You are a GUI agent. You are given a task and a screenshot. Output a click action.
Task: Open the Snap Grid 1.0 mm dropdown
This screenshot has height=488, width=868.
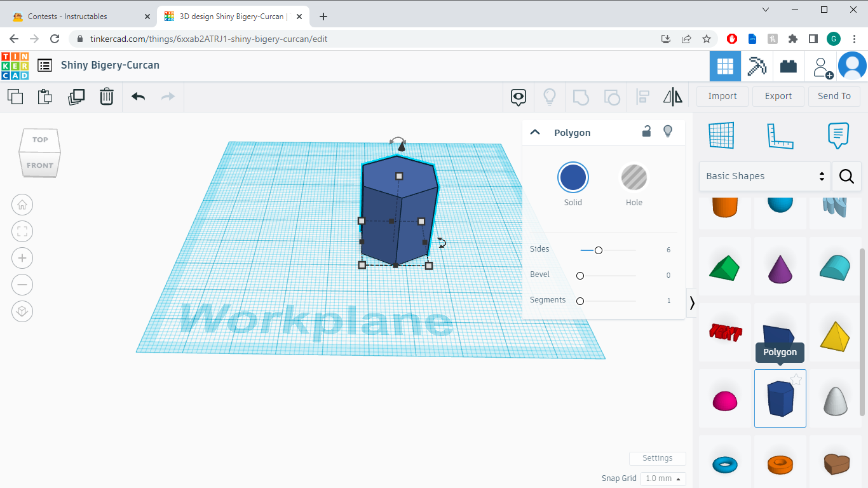point(663,478)
